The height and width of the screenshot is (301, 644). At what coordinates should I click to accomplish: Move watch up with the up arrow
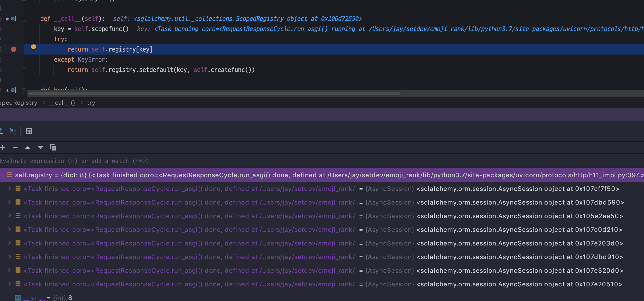pos(28,148)
